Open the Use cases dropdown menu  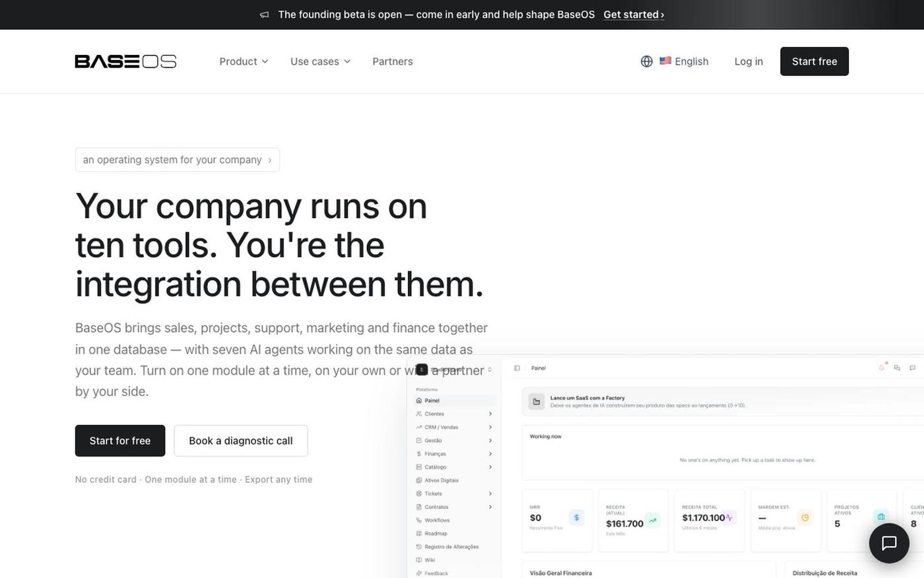coord(320,61)
